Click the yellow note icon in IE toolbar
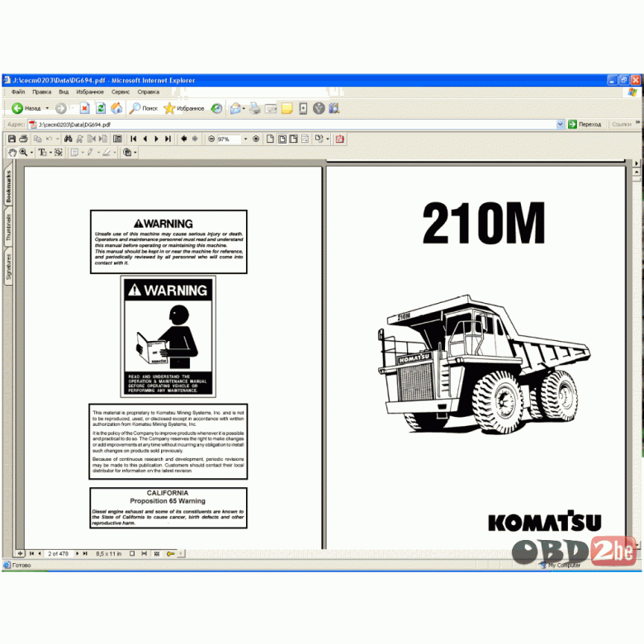 pos(286,108)
